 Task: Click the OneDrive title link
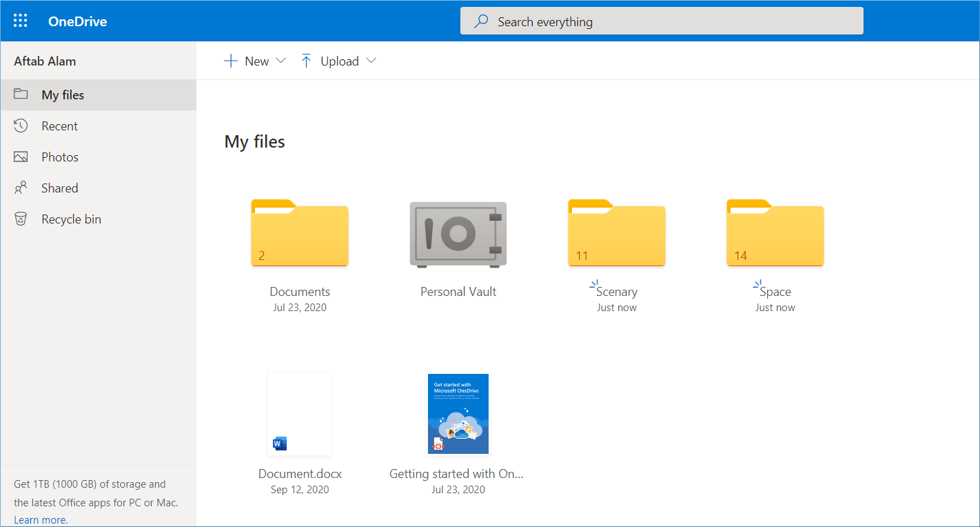(77, 21)
